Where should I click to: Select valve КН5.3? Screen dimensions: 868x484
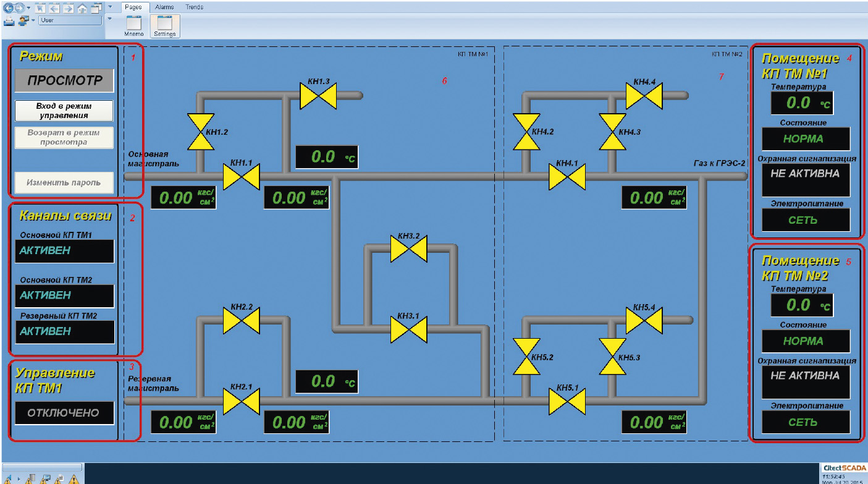[612, 357]
